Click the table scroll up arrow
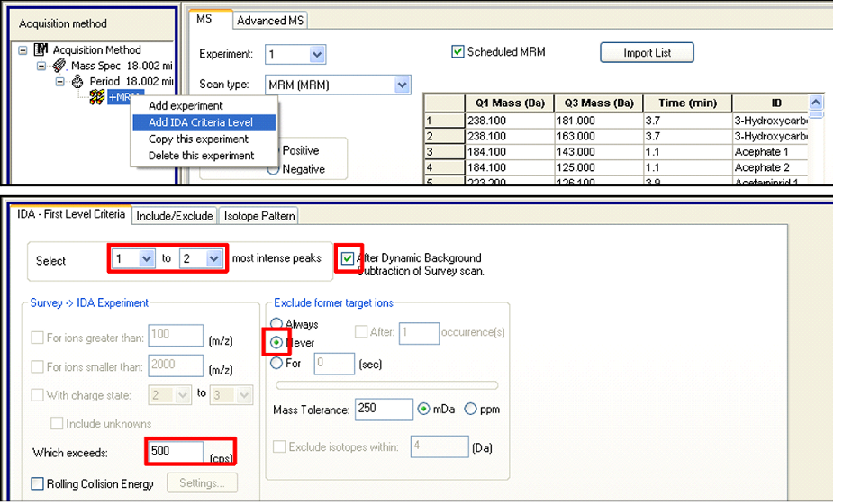Viewport: 843px width, 504px height. 816,102
